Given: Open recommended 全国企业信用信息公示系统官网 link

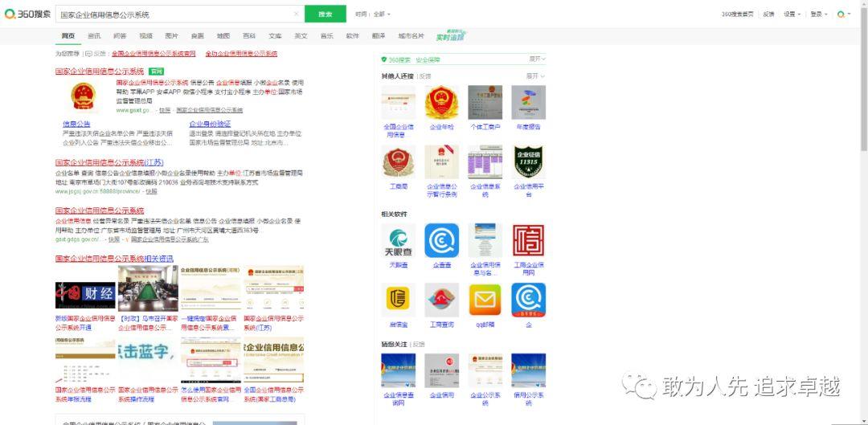Looking at the screenshot, I should 154,54.
